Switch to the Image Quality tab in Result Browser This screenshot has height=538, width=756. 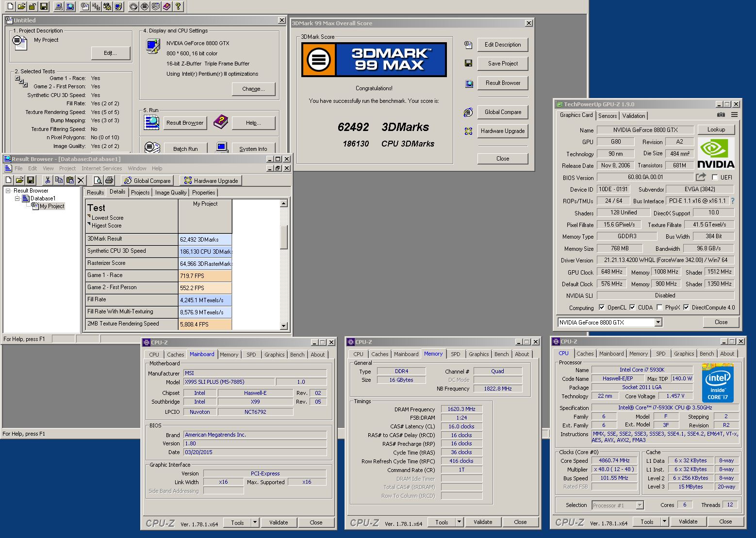(x=171, y=193)
